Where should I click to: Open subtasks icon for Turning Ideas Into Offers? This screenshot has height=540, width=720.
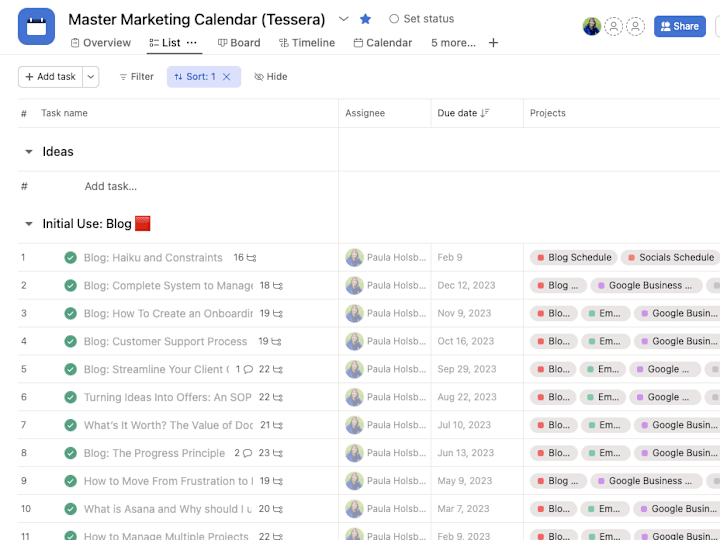[x=278, y=397]
